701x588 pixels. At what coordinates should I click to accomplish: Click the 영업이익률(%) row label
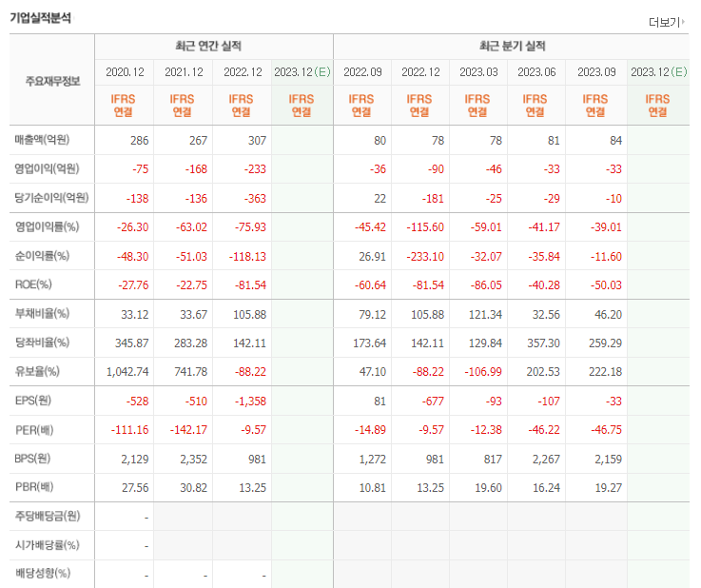pos(47,226)
